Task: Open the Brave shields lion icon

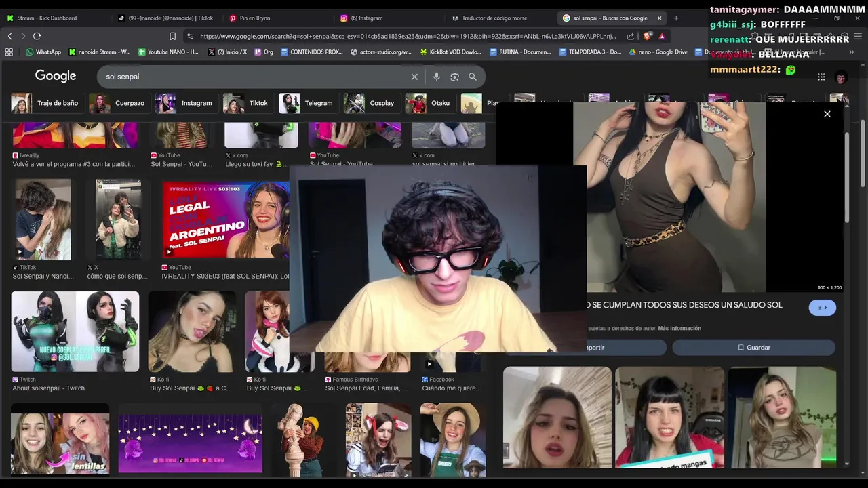Action: tap(648, 36)
